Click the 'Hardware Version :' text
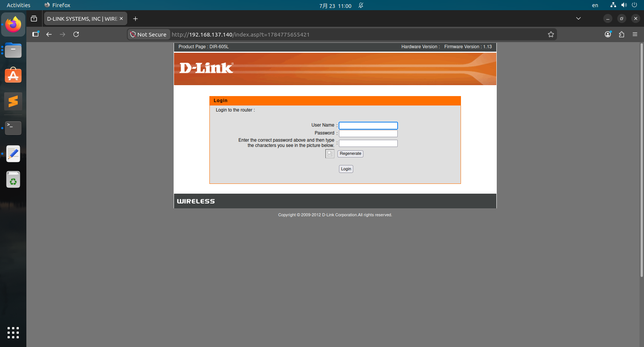The height and width of the screenshot is (347, 644). point(421,47)
